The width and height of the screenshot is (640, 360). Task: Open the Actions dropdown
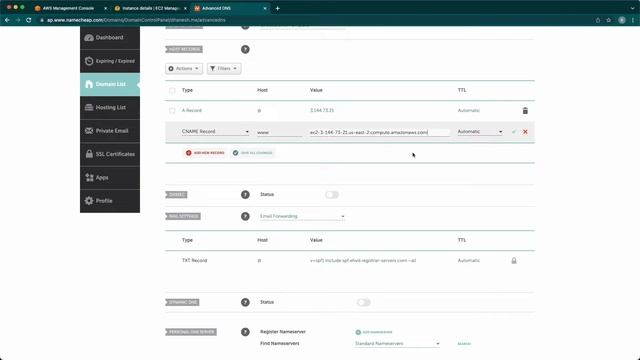point(184,69)
